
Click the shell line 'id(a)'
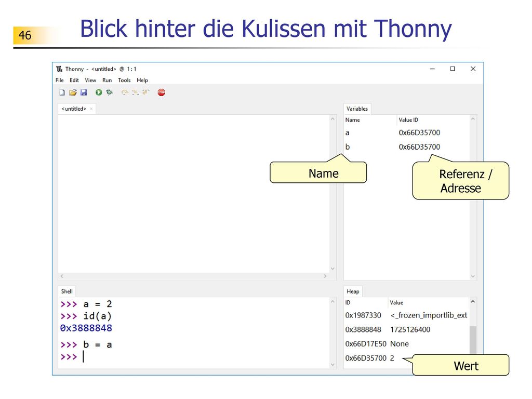(x=97, y=316)
